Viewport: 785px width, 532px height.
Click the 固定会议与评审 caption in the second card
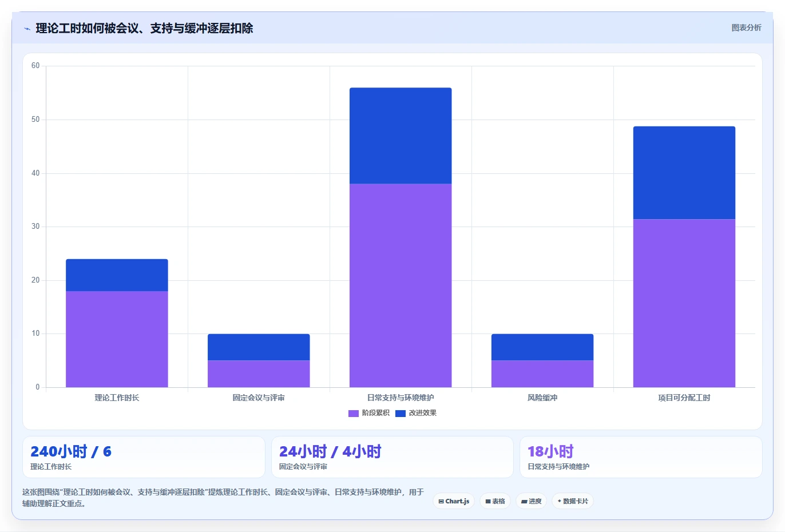coord(303,467)
